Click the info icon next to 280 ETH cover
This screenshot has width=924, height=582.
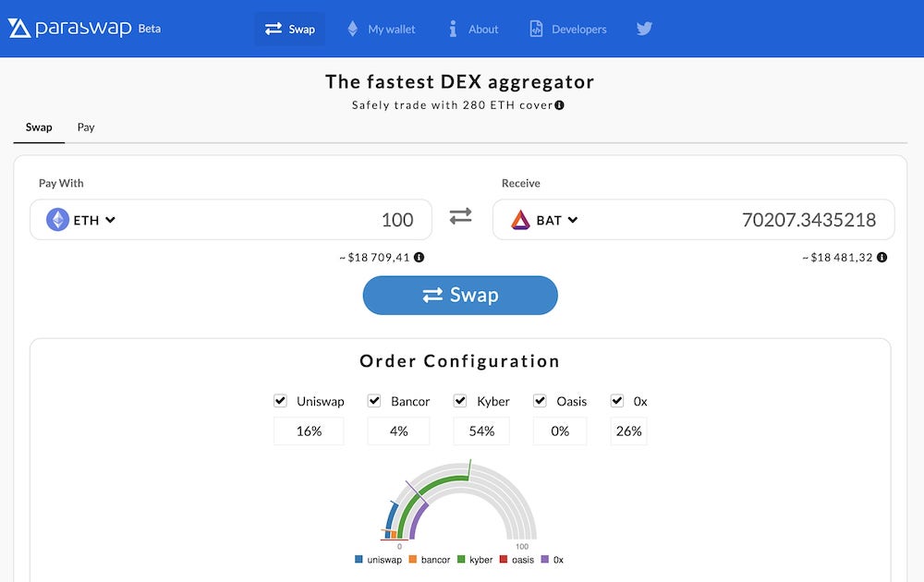point(561,105)
